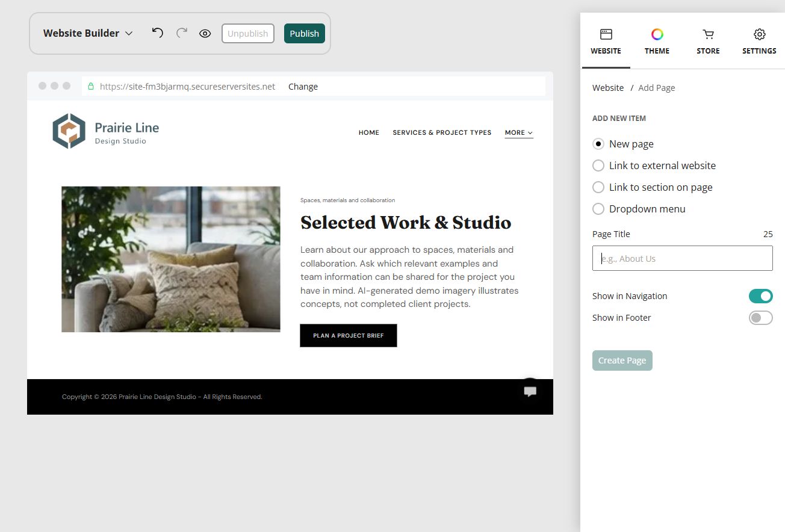Click the undo arrow icon
Screen dimensions: 785x532
tap(158, 33)
